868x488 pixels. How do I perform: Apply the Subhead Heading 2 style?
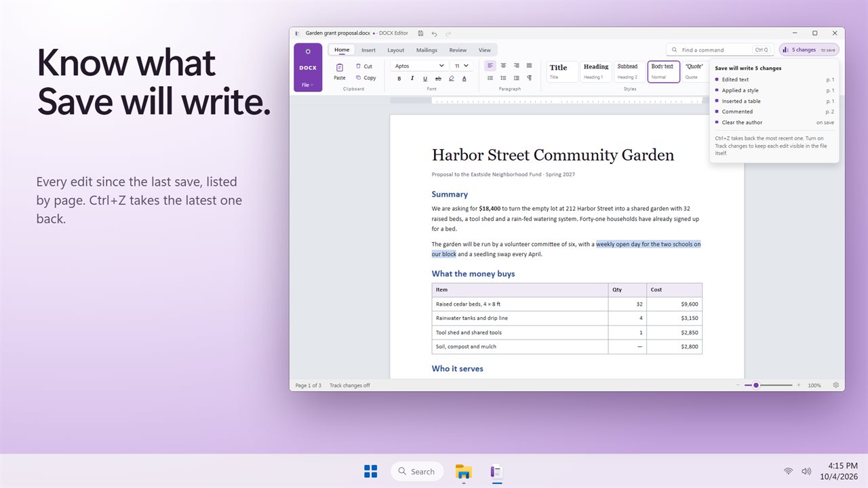coord(630,72)
